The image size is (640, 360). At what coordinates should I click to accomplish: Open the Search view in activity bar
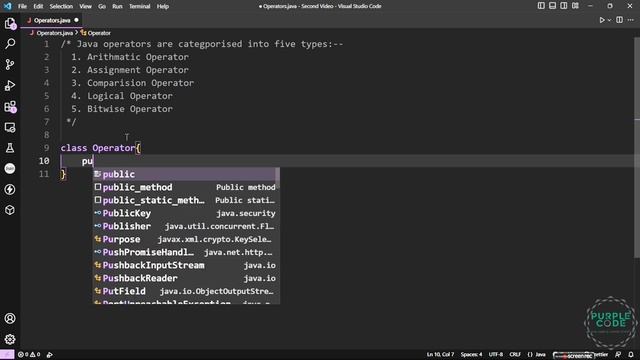click(10, 43)
